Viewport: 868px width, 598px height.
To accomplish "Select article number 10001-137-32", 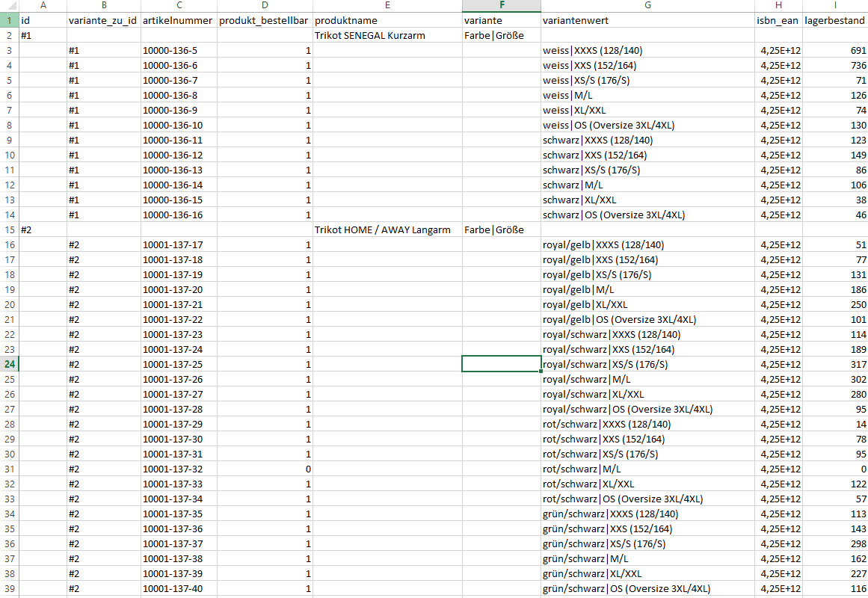I will coord(179,469).
